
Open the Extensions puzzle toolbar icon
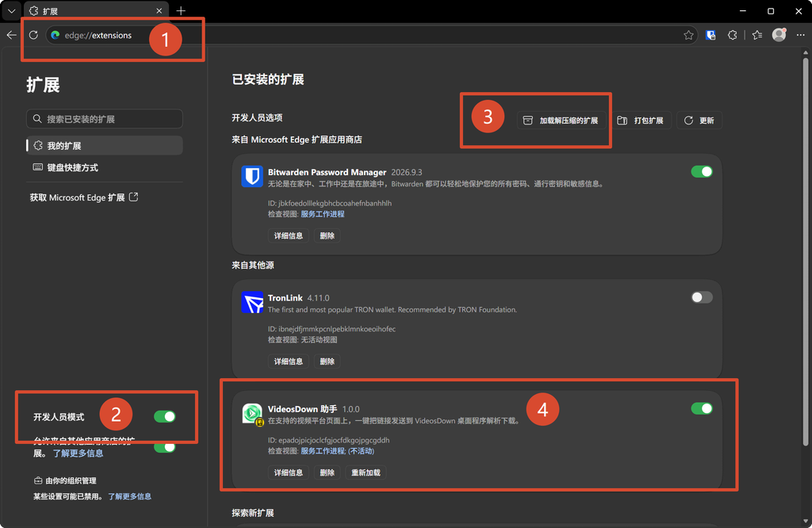(732, 35)
